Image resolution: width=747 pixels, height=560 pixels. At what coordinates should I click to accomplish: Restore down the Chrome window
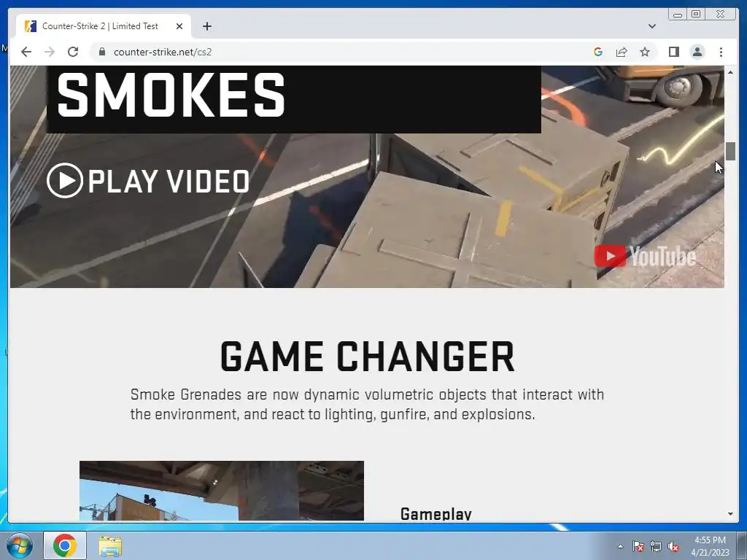click(x=695, y=15)
